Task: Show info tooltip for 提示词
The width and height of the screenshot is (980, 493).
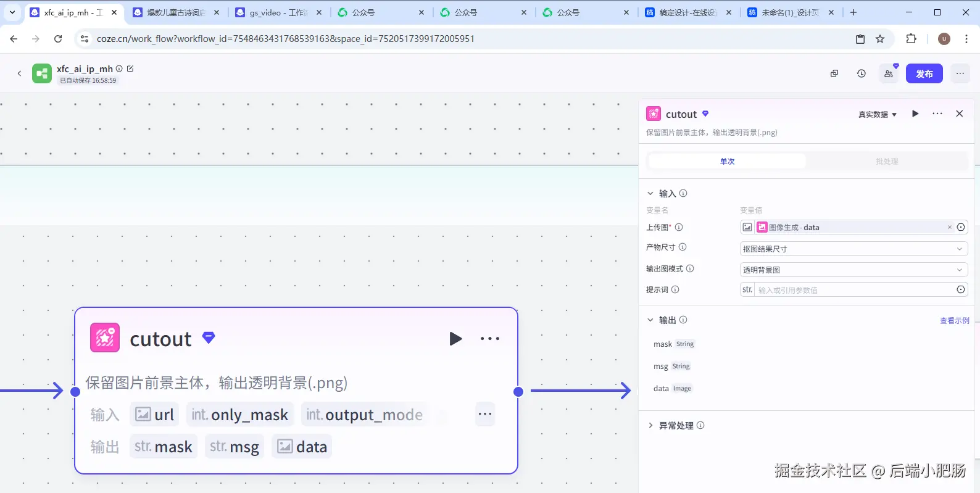Action: [x=675, y=289]
